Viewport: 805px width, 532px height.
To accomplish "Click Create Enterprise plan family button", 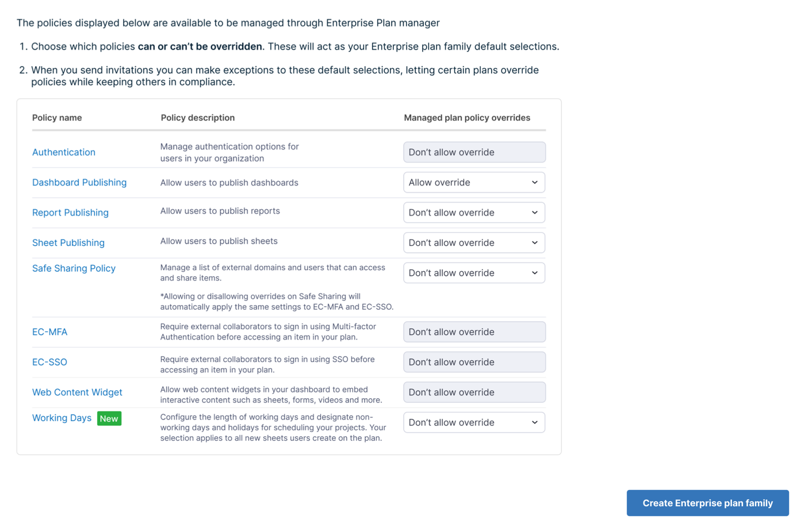I will (x=707, y=503).
